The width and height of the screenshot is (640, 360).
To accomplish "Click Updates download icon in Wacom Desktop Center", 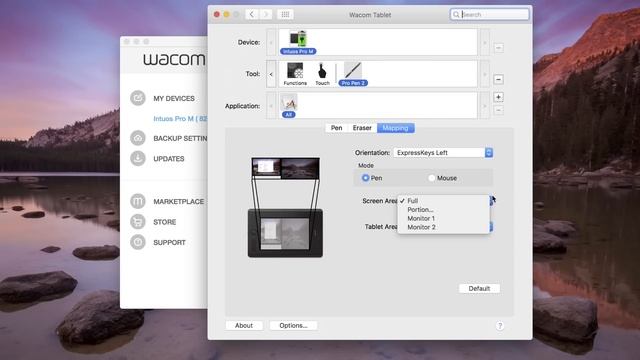I will (x=138, y=158).
